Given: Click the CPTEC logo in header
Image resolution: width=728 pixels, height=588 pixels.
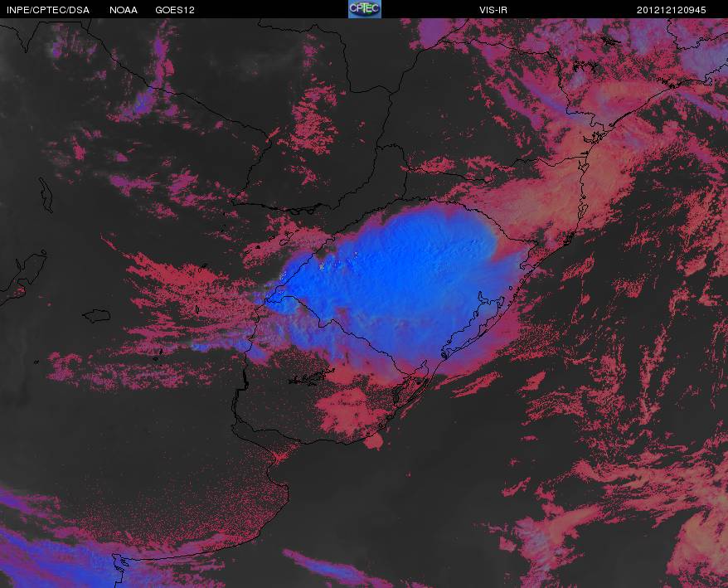Looking at the screenshot, I should tap(365, 9).
